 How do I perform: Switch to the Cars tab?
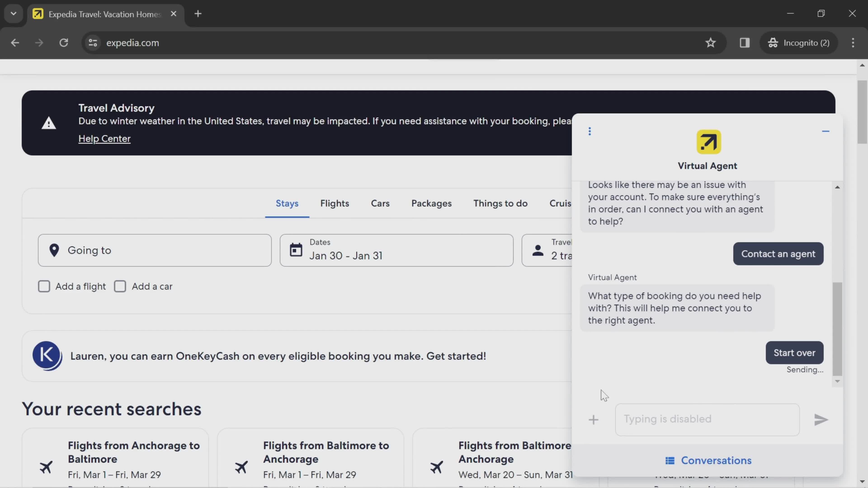point(380,203)
